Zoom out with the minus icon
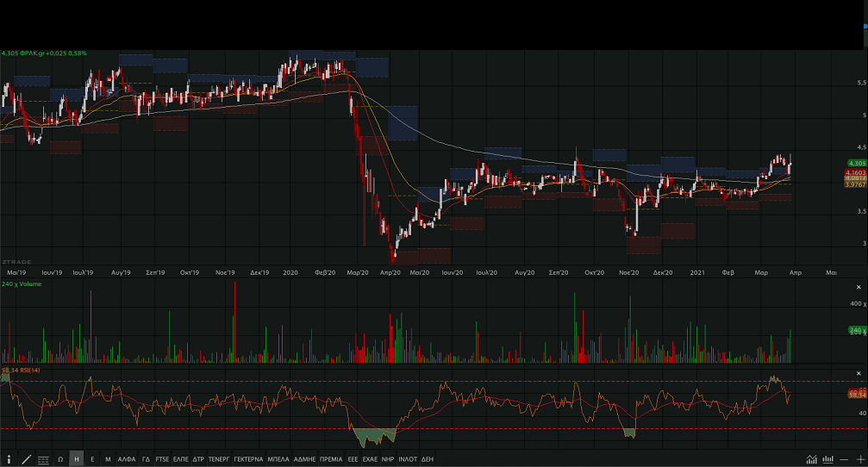The height and width of the screenshot is (467, 868). [845, 459]
